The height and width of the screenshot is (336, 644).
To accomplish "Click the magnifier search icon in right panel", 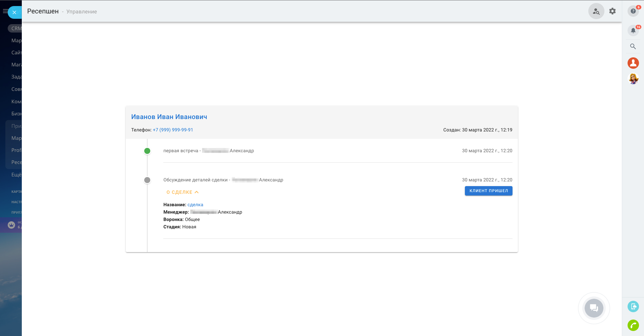I will [x=633, y=47].
